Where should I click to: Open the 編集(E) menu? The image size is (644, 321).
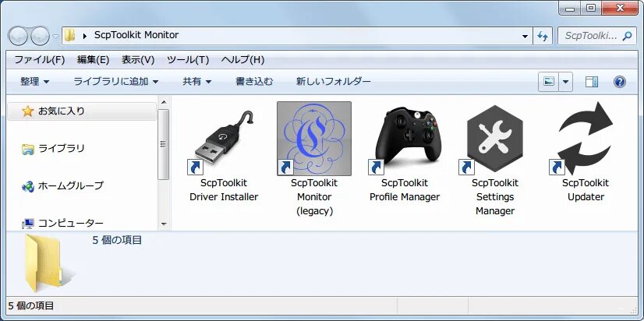pyautogui.click(x=93, y=60)
